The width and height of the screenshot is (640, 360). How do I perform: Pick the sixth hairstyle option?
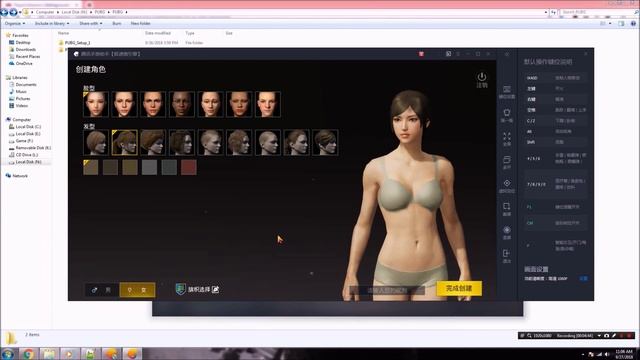(x=239, y=142)
